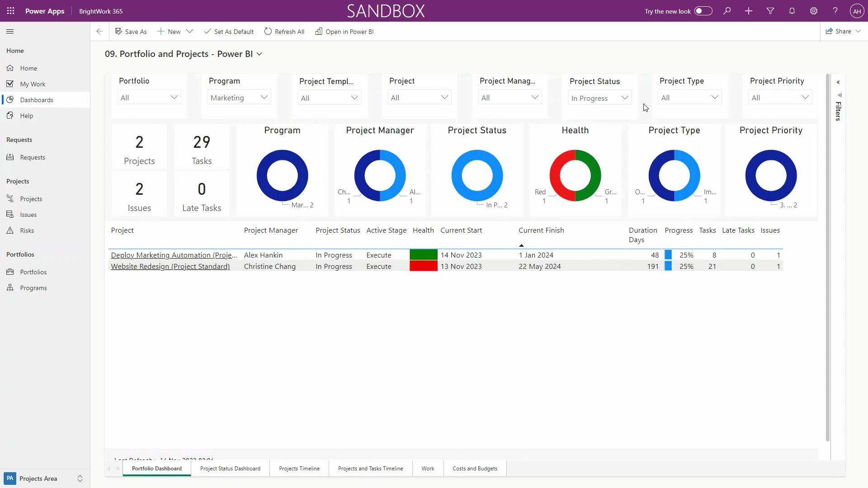868x488 pixels.
Task: Switch to Costs and Budgets tab
Action: click(475, 469)
